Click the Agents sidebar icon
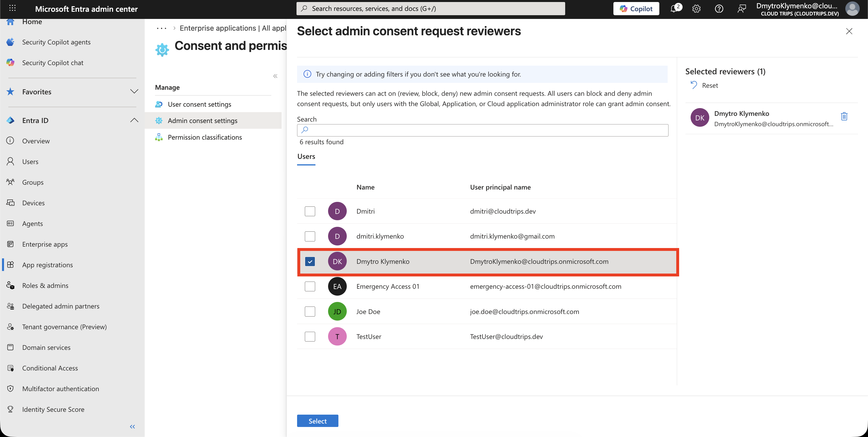Image resolution: width=868 pixels, height=437 pixels. pos(10,223)
